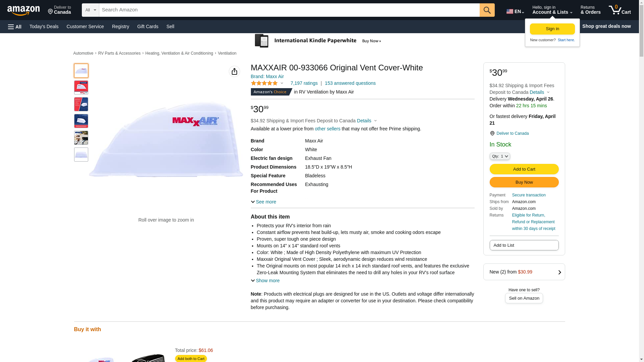
Task: Open the shopping cart icon
Action: [x=620, y=10]
